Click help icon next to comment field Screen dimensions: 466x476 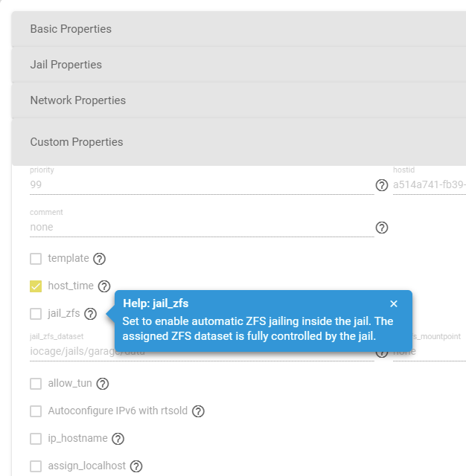[382, 228]
